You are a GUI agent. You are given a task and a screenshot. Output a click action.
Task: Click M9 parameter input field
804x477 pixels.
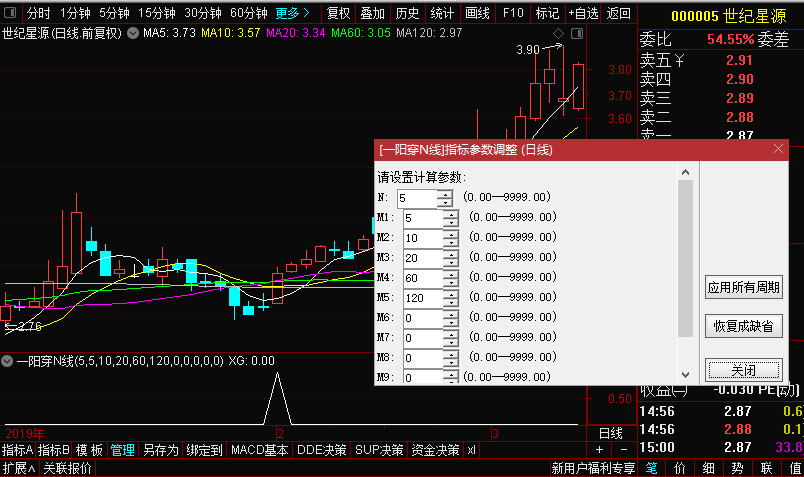[424, 377]
